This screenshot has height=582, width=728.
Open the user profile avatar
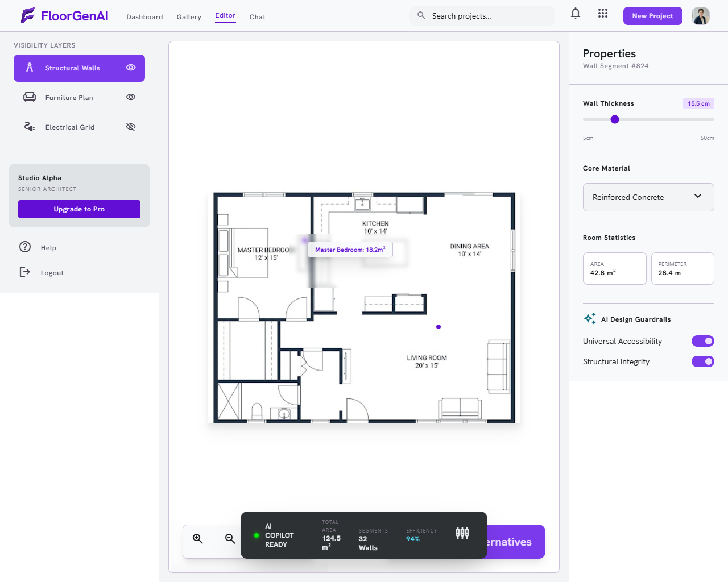click(701, 16)
